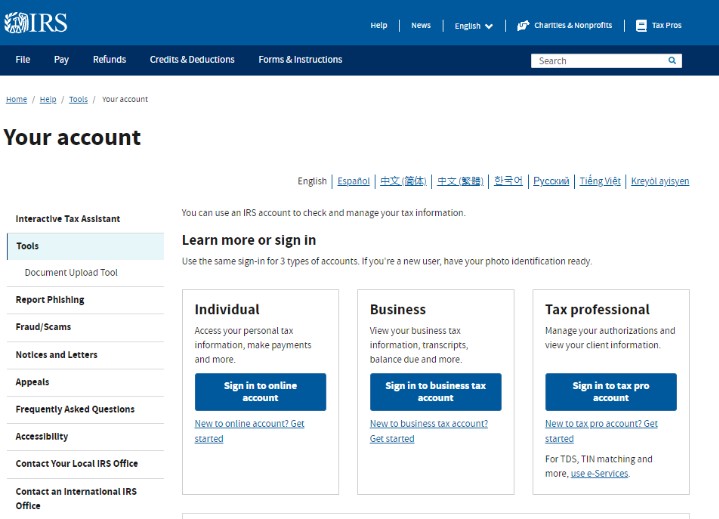Image resolution: width=719 pixels, height=519 pixels.
Task: Open New to business tax account? link
Action: [429, 431]
